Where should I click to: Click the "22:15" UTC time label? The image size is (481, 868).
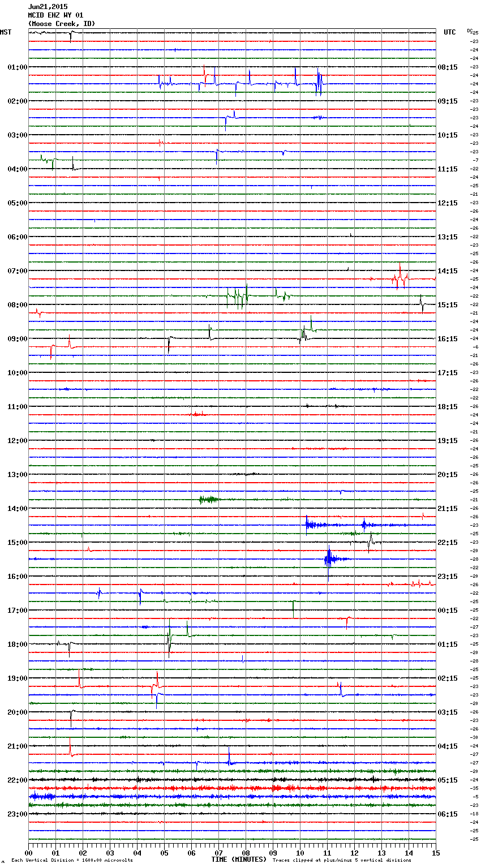pos(448,543)
